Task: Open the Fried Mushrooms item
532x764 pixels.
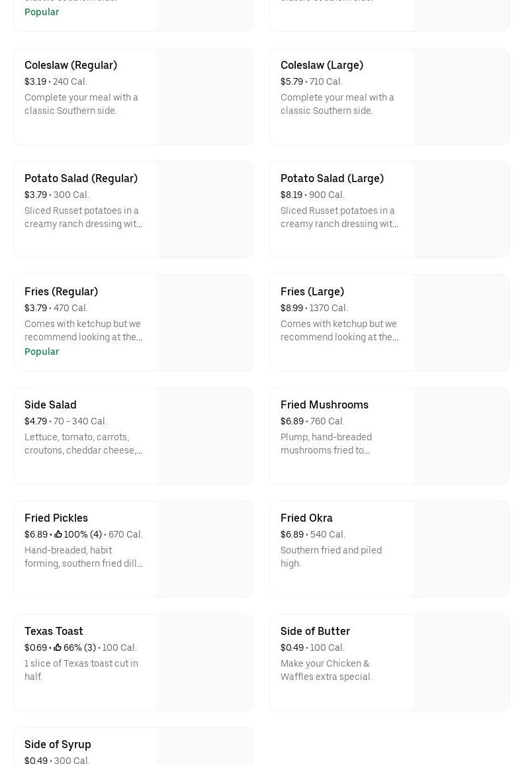Action: coord(324,405)
